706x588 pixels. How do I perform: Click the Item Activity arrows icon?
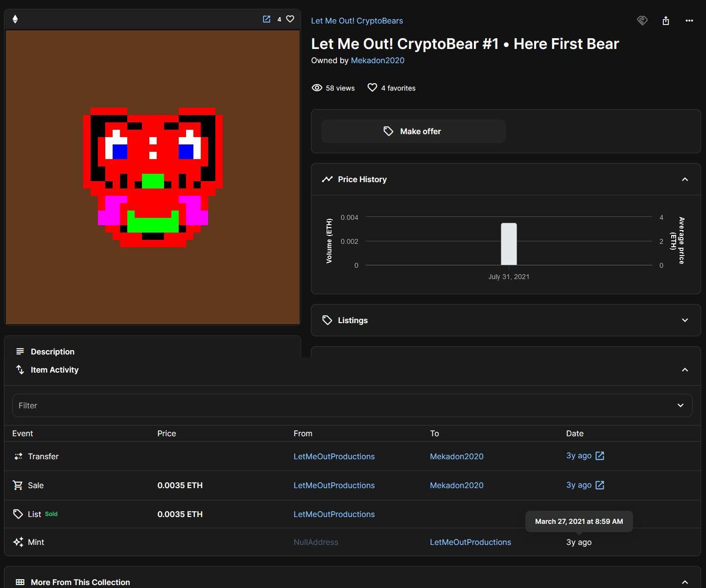pyautogui.click(x=20, y=370)
